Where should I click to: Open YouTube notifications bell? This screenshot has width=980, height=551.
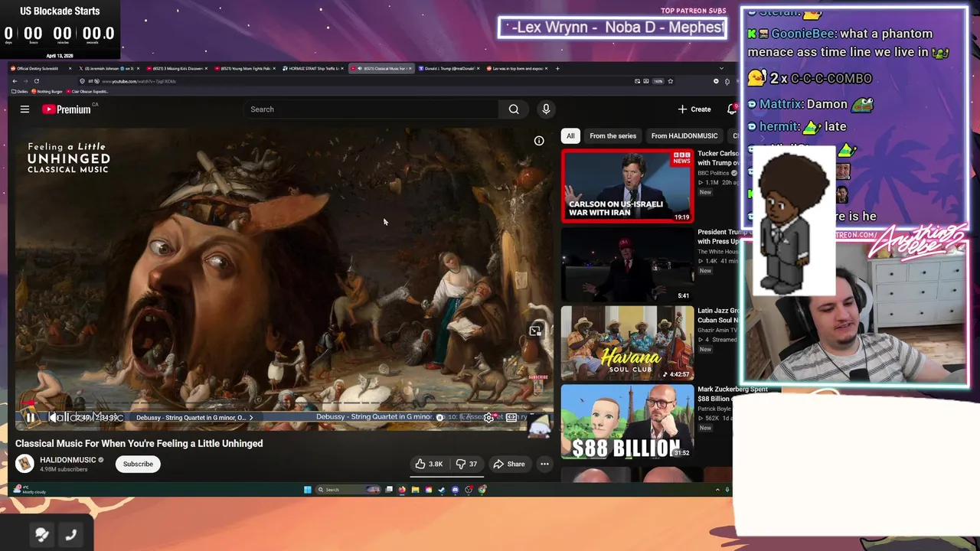731,109
